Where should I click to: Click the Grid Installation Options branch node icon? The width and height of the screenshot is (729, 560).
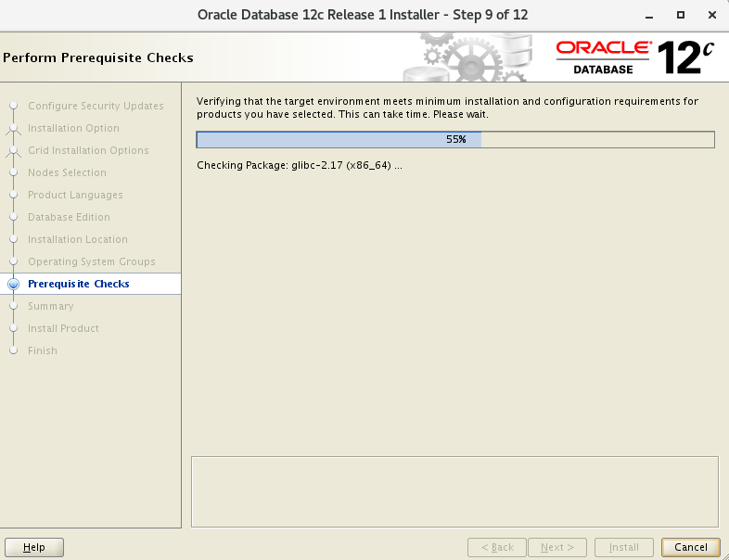(x=14, y=150)
